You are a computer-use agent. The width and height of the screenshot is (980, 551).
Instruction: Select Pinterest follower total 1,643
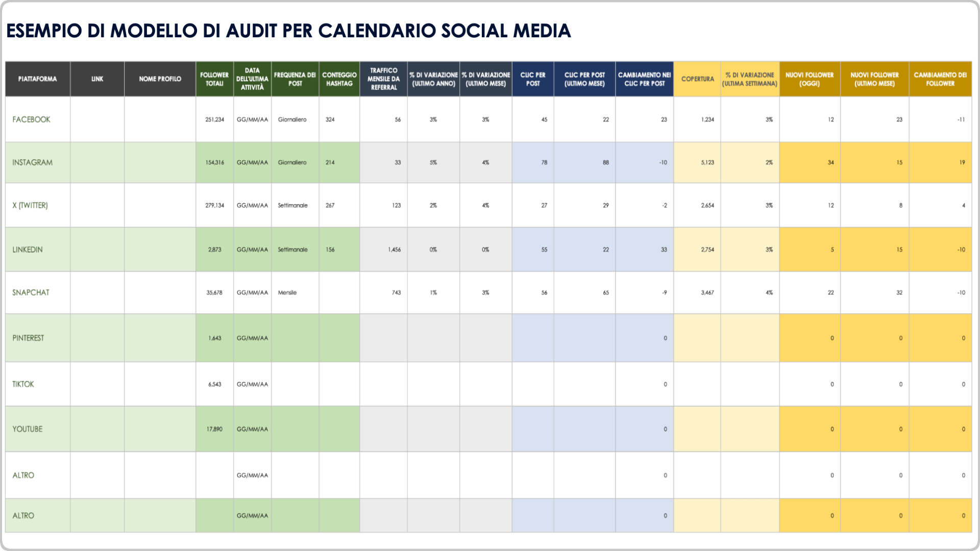tap(215, 338)
